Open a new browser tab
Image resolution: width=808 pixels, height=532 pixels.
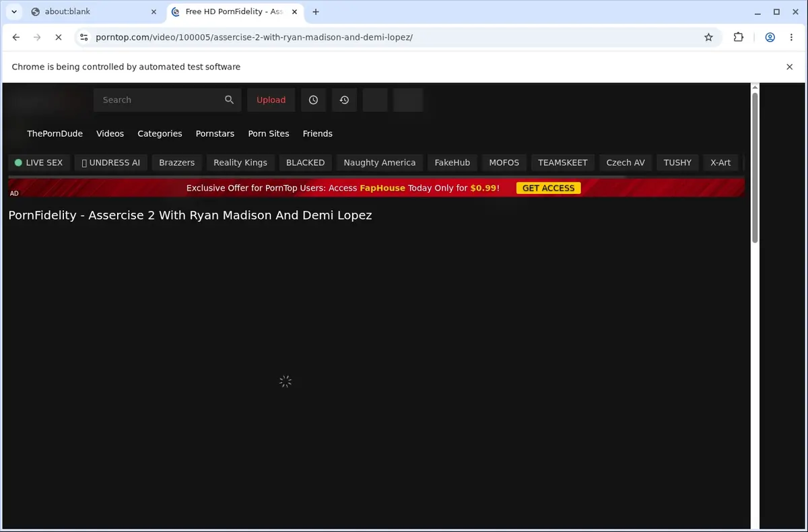click(316, 11)
